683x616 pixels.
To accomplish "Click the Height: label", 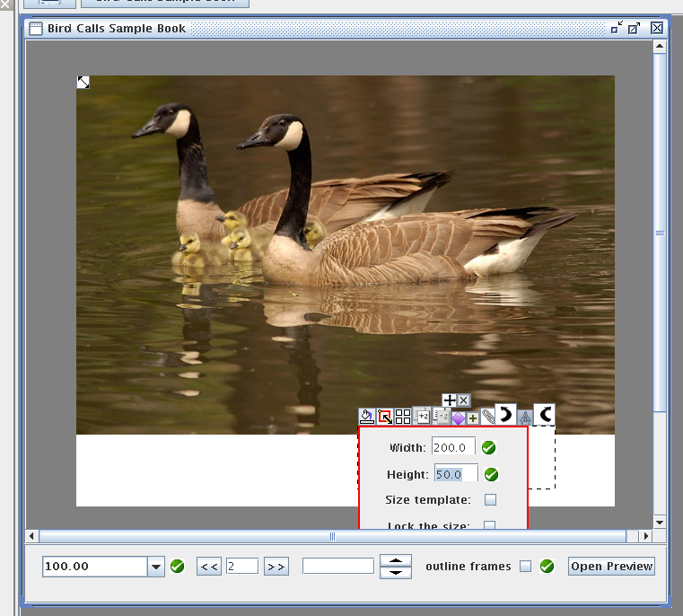I will (407, 474).
